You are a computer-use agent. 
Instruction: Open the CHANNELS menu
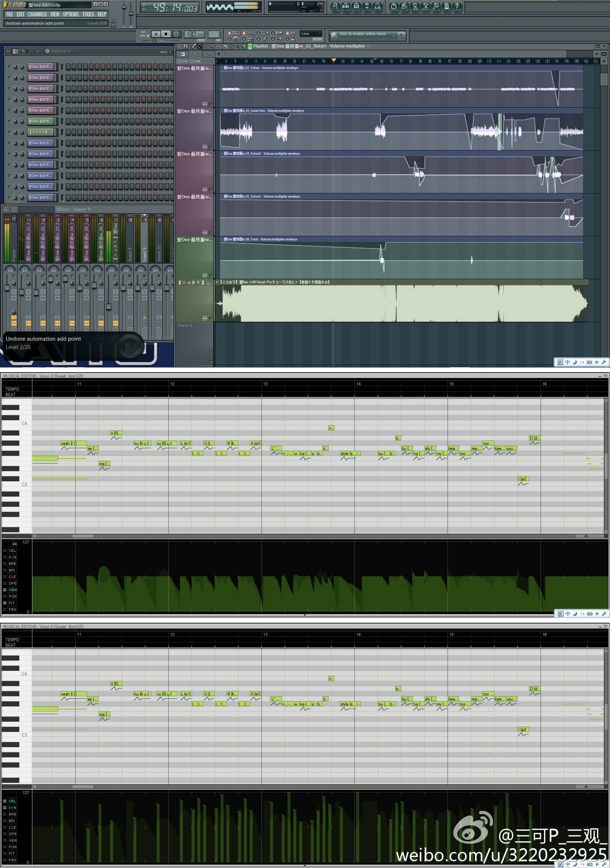37,14
